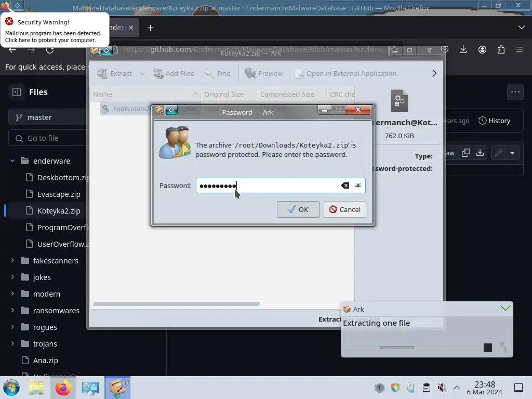The width and height of the screenshot is (532, 399).
Task: Reload the GitHub page
Action: [x=50, y=50]
